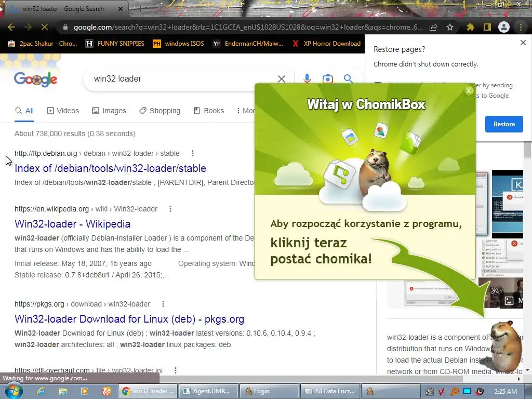Viewport: 532px width, 399px height.
Task: Open the Chrome three-dot menu
Action: tap(521, 27)
